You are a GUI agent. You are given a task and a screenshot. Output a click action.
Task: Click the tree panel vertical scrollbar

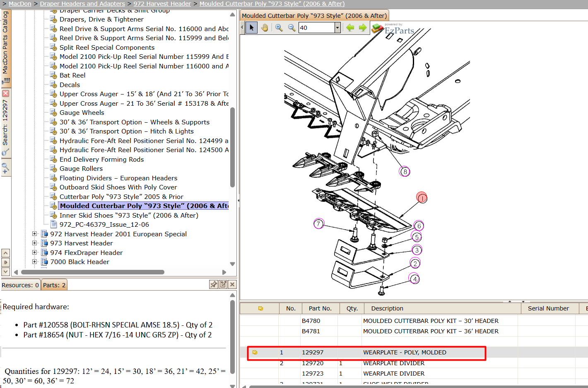(x=232, y=147)
